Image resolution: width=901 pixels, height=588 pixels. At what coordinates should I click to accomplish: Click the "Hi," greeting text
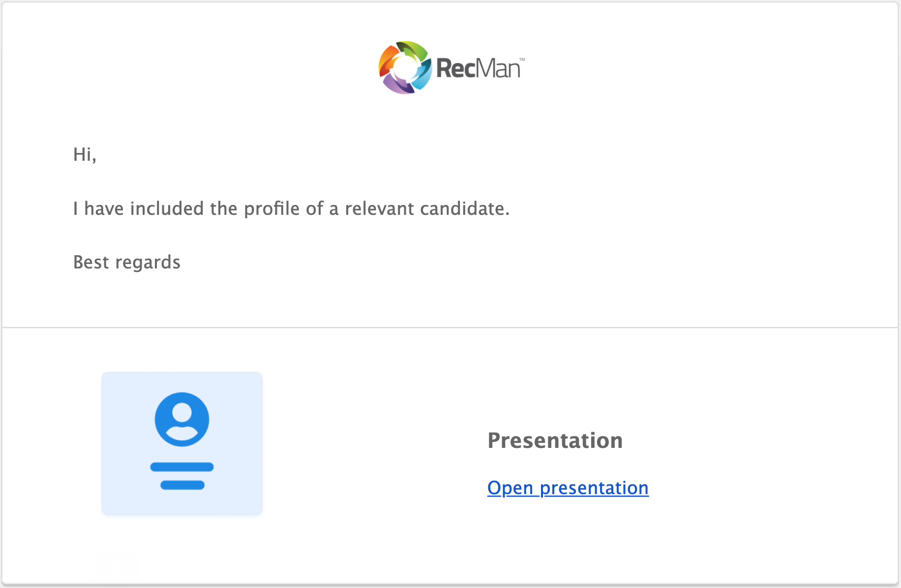pos(85,154)
